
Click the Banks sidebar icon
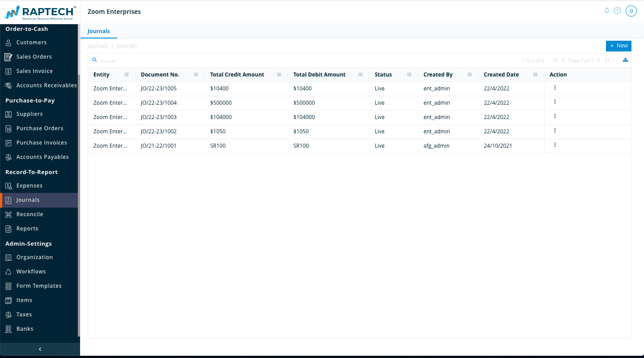[x=8, y=329]
